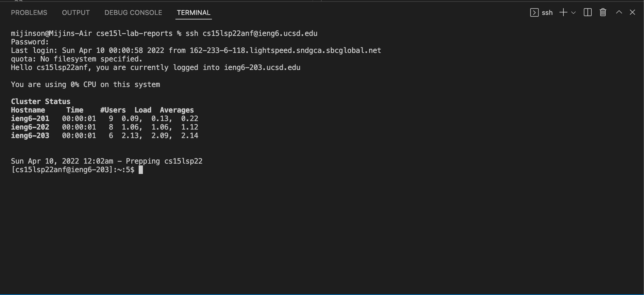Close the panel with the X icon
The height and width of the screenshot is (295, 644).
coord(632,12)
